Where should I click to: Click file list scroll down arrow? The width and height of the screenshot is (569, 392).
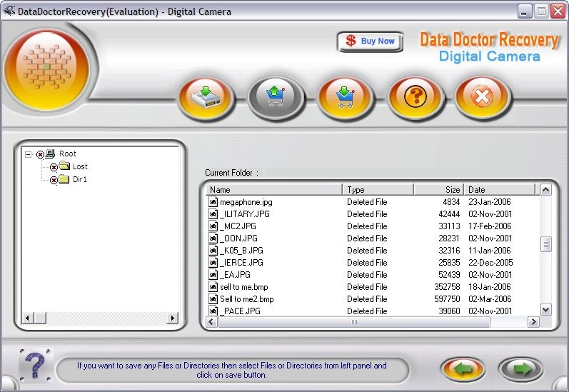[x=545, y=310]
